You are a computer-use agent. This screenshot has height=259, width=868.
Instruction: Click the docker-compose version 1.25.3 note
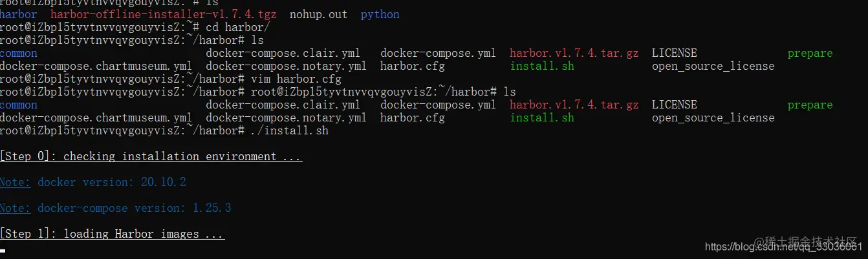[115, 208]
